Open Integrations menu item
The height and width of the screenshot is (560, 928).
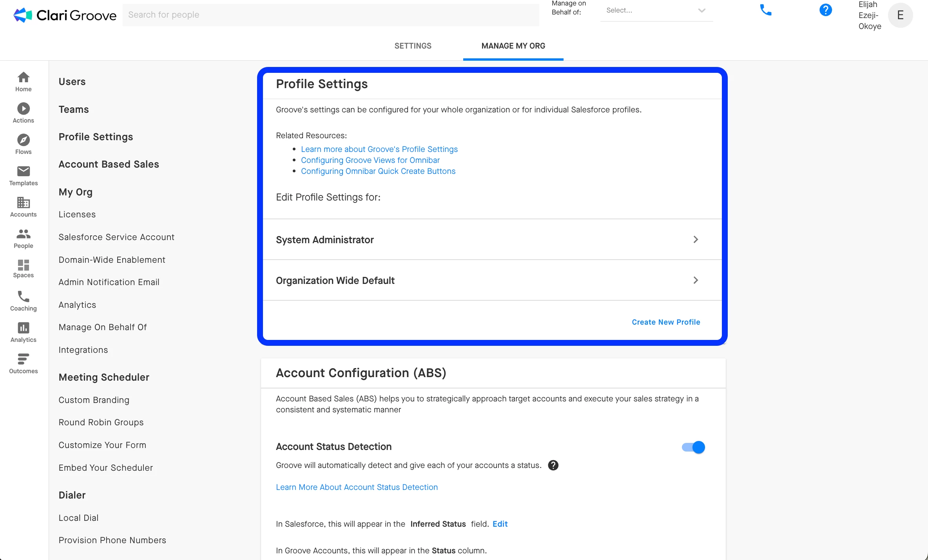(83, 350)
